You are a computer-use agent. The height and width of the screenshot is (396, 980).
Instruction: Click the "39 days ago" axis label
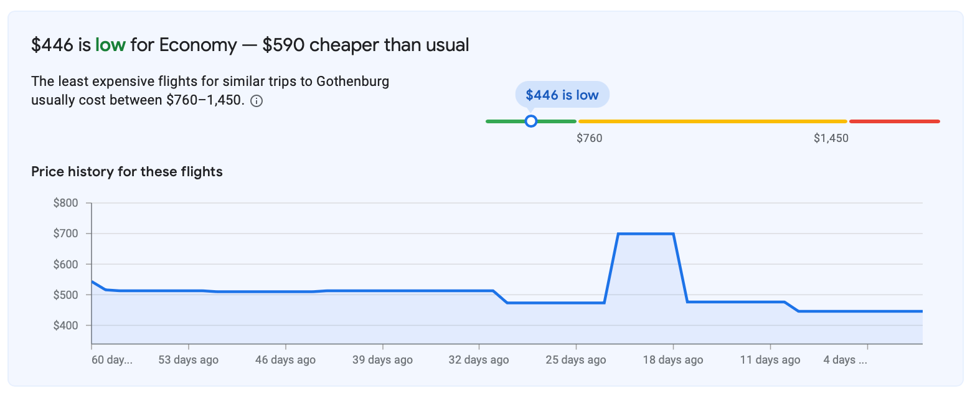click(382, 360)
